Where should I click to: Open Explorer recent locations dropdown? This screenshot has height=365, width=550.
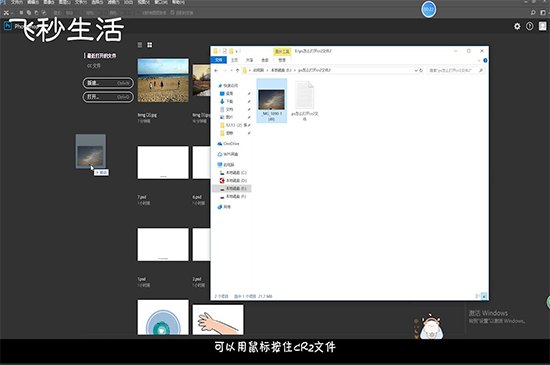[231, 70]
